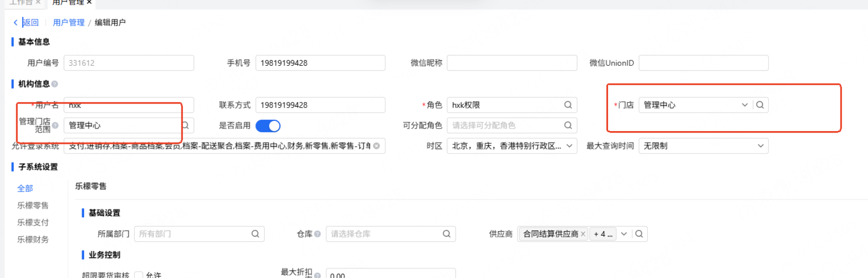This screenshot has height=278, width=868.
Task: Click help icon beside 仓库
Action: [318, 234]
